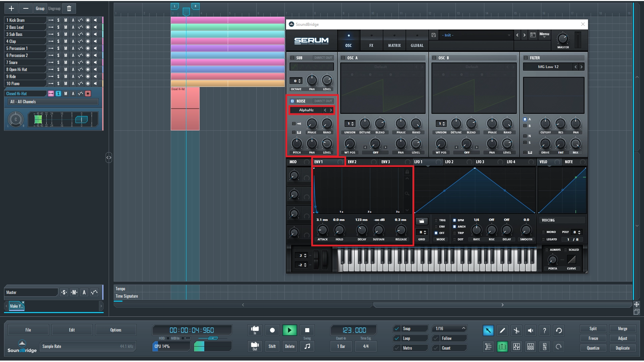Stop playback with the stop button

click(307, 330)
